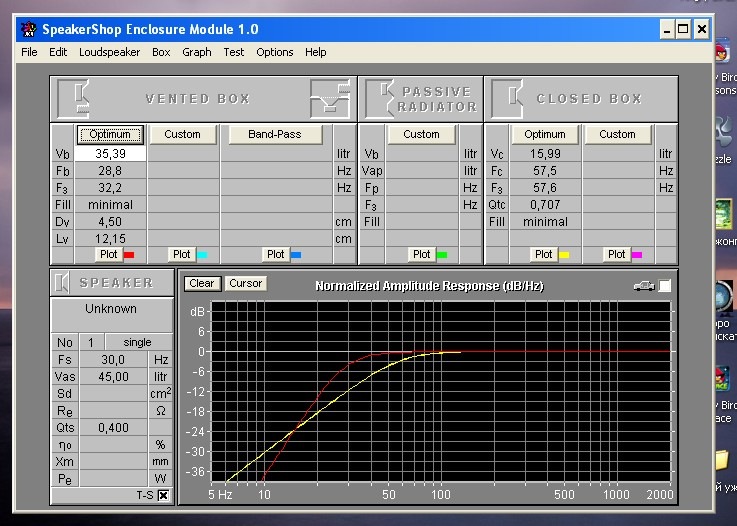Click the speaker Fs field 30,0
The height and width of the screenshot is (526, 737).
[113, 360]
